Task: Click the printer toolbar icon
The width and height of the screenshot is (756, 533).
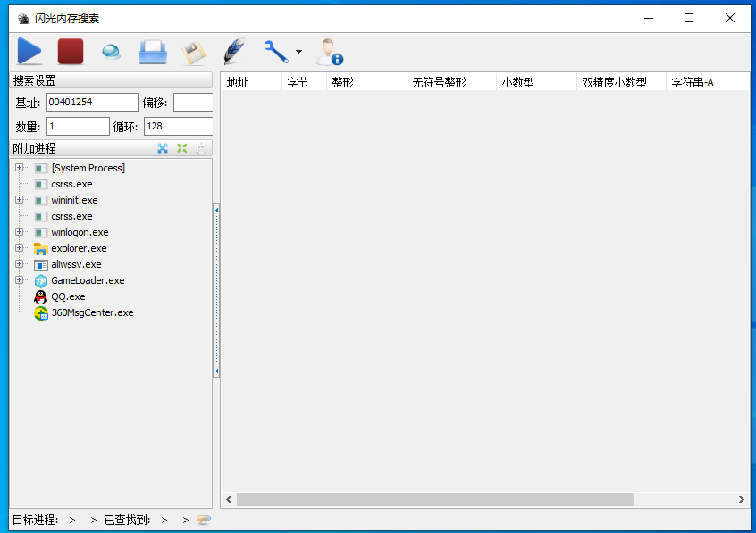Action: point(152,52)
